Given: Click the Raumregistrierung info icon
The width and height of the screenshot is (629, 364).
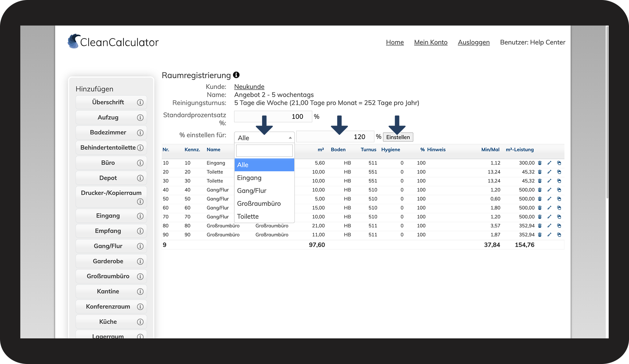Looking at the screenshot, I should tap(236, 75).
